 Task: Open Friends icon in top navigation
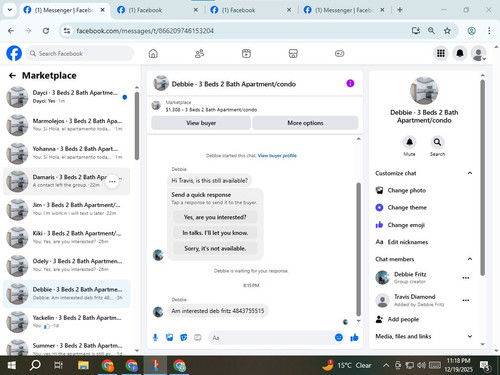[x=199, y=53]
